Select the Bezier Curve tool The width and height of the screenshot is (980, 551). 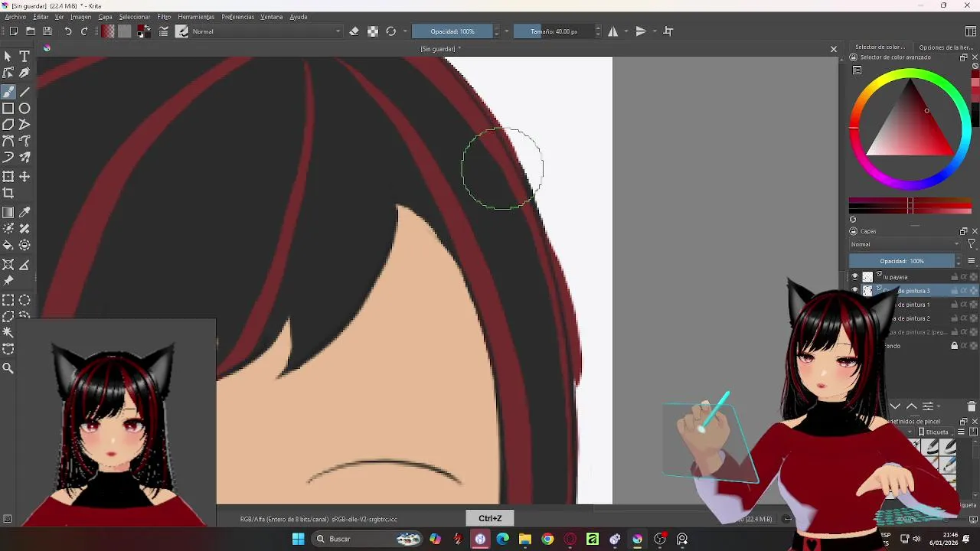[8, 141]
